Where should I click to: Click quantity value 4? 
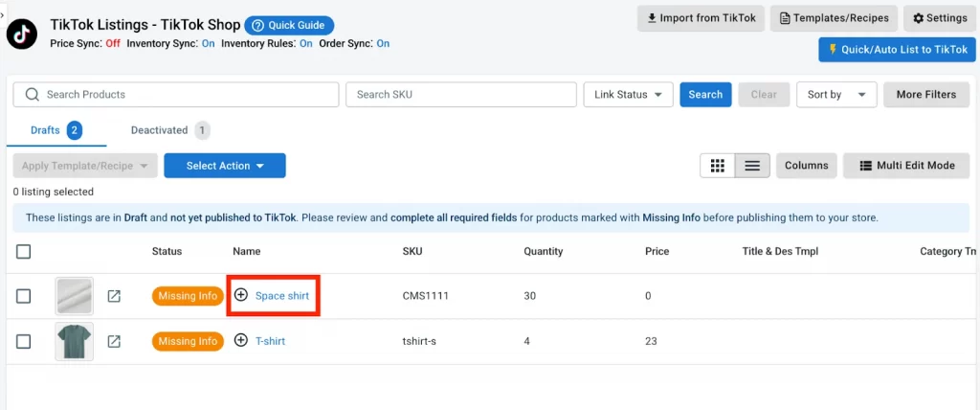coord(527,341)
